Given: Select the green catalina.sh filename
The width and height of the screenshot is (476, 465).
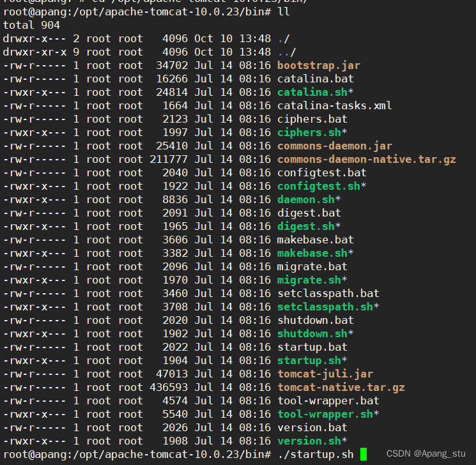Looking at the screenshot, I should click(312, 92).
